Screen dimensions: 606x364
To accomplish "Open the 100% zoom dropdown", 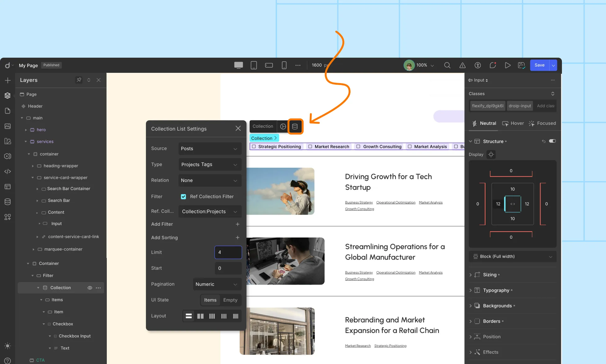I will (425, 65).
